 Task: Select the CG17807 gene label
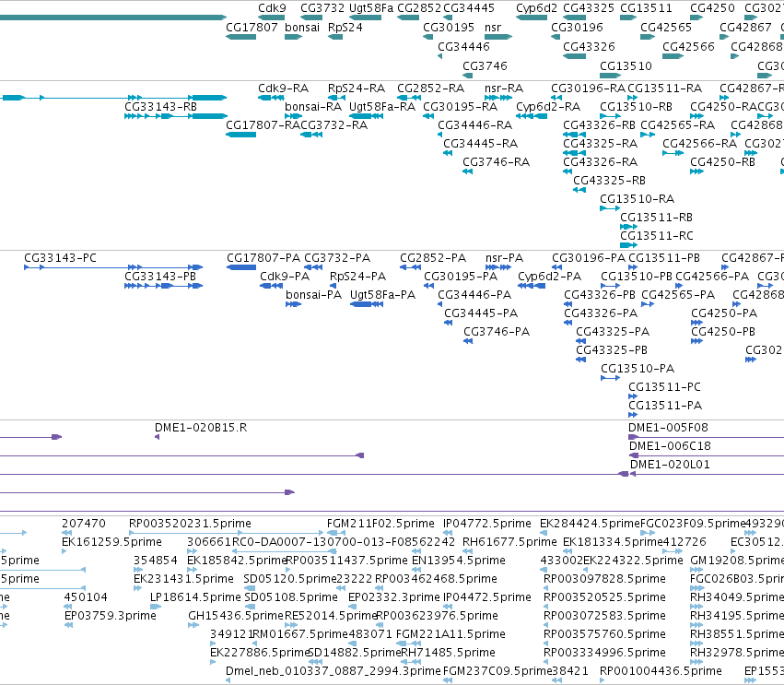pos(252,27)
